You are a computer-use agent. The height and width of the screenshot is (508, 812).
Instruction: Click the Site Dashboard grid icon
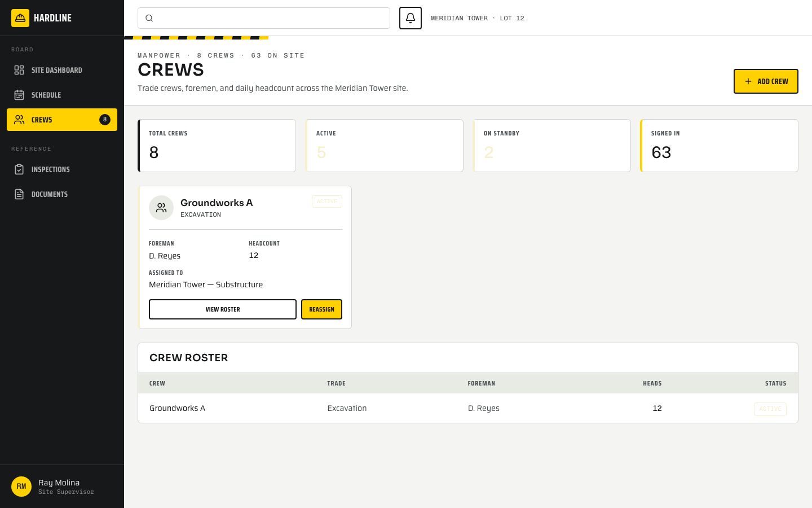click(19, 70)
